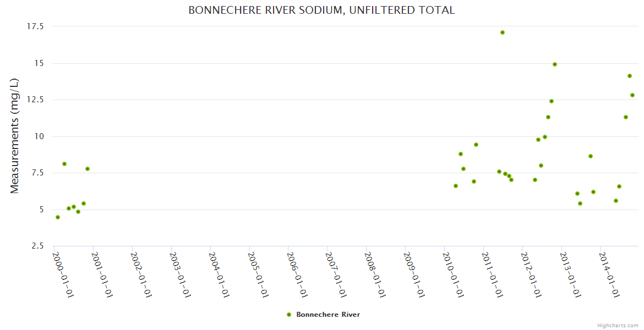
Task: Select the highest data point near 17 mg/L
Action: point(503,32)
